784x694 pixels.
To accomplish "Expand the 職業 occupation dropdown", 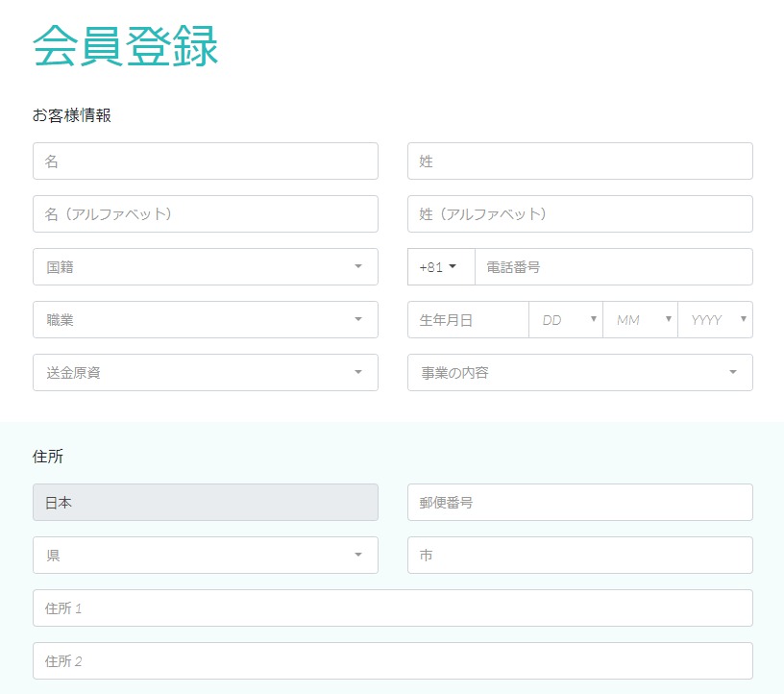I will tap(205, 320).
